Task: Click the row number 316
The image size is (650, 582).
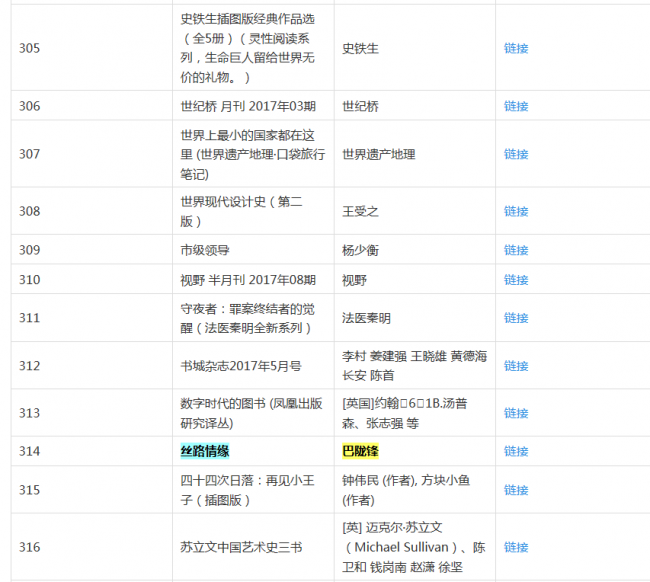Action: 30,547
